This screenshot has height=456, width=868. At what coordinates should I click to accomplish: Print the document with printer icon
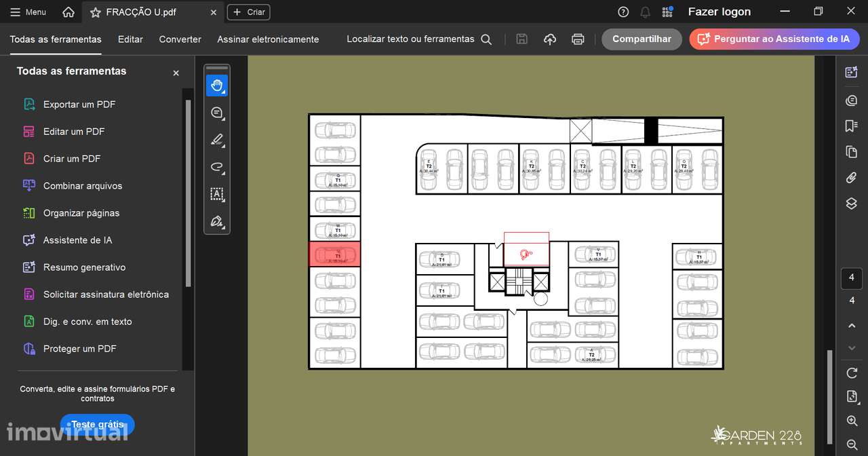(x=578, y=39)
